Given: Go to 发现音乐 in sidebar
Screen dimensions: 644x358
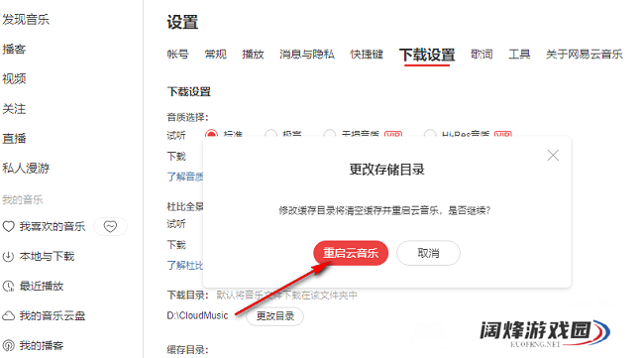Looking at the screenshot, I should (x=26, y=19).
